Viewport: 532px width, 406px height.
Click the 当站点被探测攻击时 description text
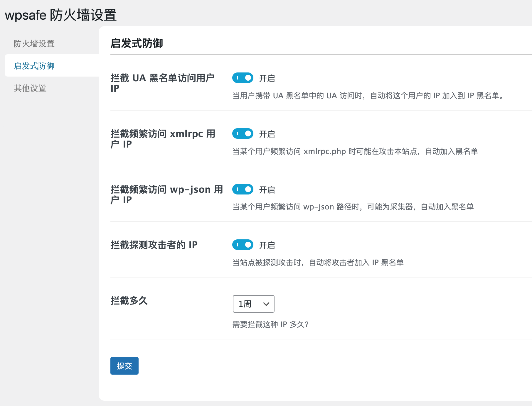pos(318,262)
